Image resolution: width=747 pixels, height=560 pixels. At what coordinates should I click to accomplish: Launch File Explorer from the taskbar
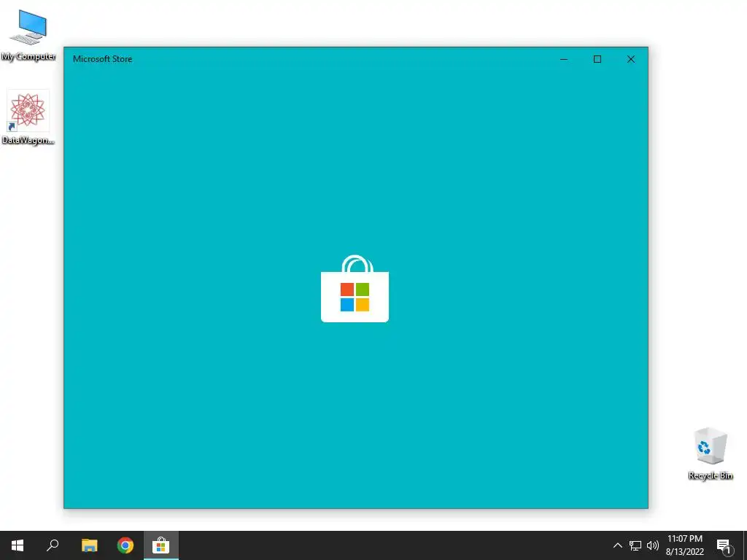pos(89,545)
